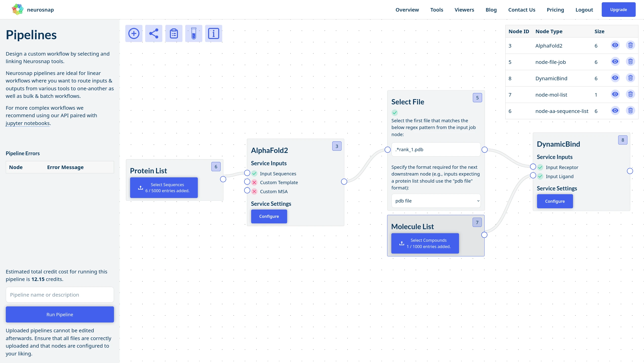
Task: Click the info icon in the toolbar
Action: (x=213, y=33)
